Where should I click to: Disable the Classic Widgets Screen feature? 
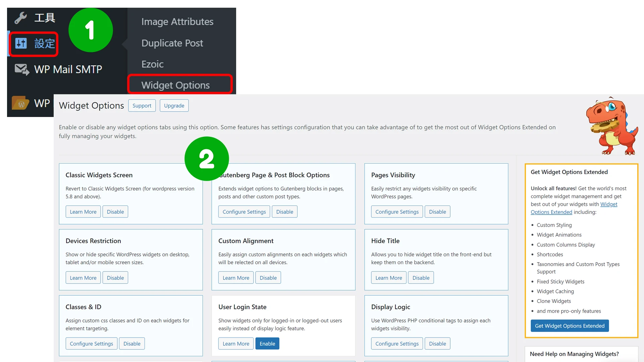[115, 212]
